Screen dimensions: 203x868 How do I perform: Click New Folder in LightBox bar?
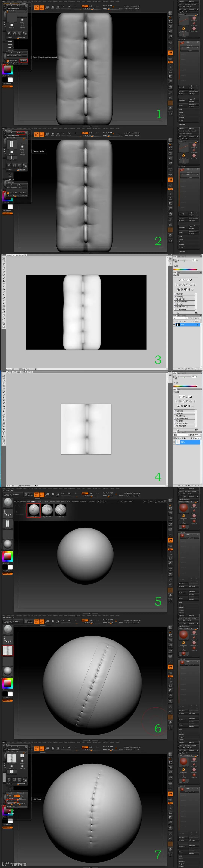128,501
